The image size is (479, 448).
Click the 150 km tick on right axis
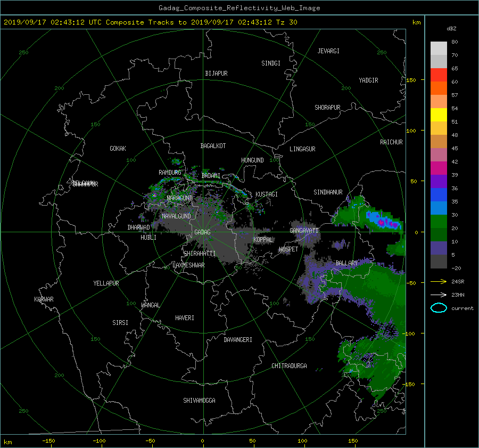411,80
